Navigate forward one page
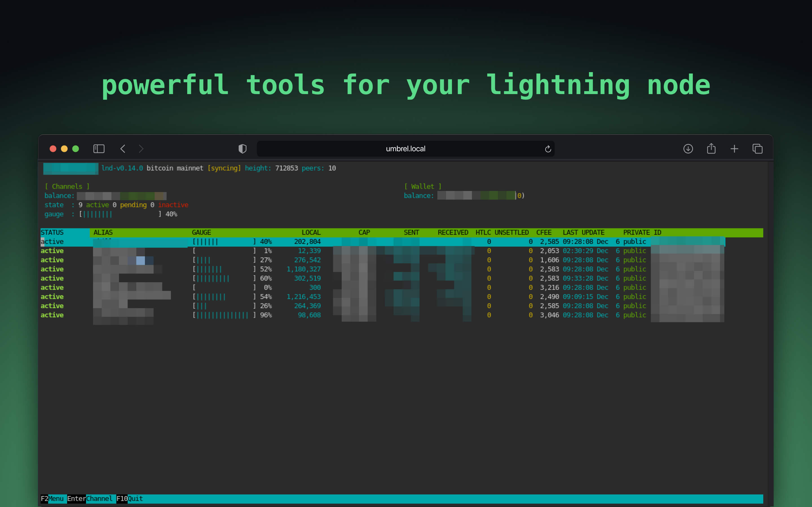Viewport: 812px width, 507px height. point(141,148)
